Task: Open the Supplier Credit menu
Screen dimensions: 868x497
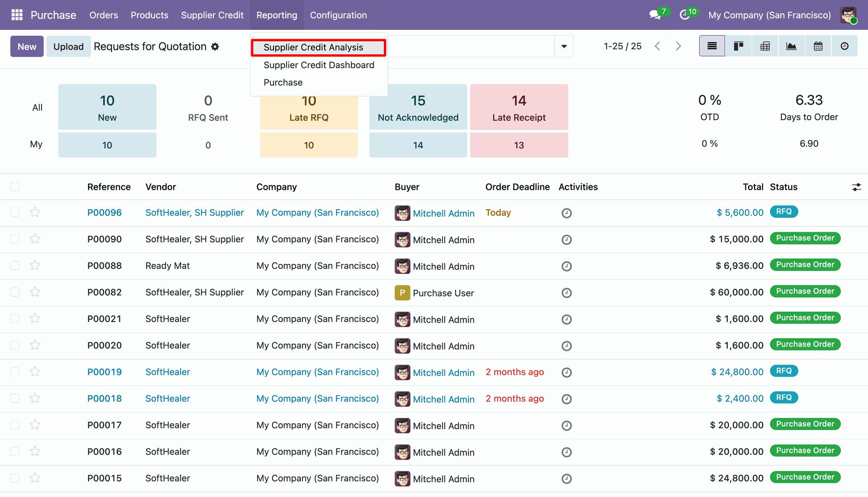Action: [212, 15]
